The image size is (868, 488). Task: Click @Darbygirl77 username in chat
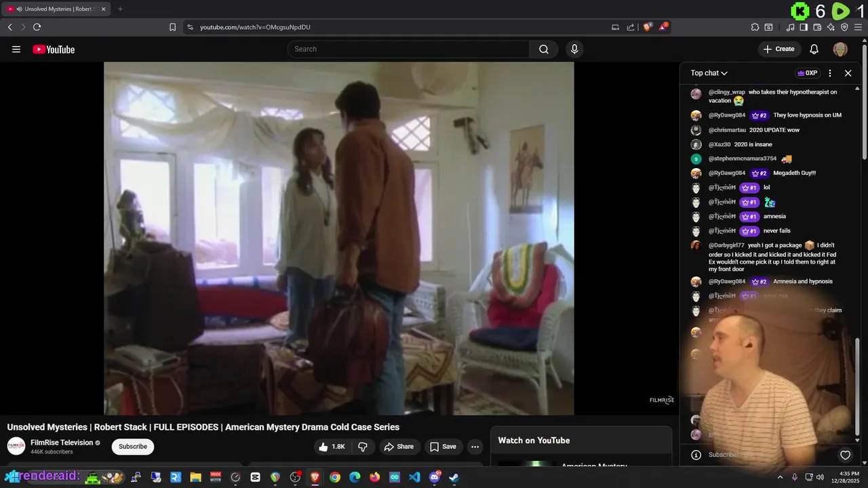[726, 245]
